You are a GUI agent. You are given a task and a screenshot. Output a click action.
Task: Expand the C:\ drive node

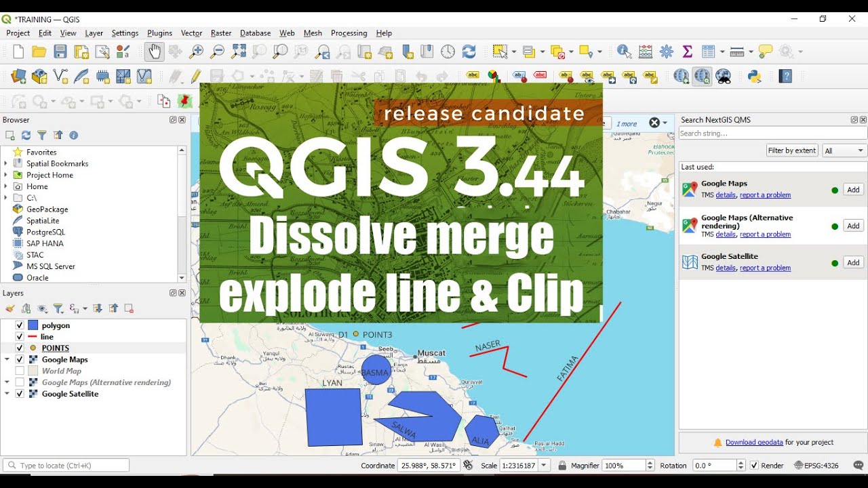tap(5, 198)
